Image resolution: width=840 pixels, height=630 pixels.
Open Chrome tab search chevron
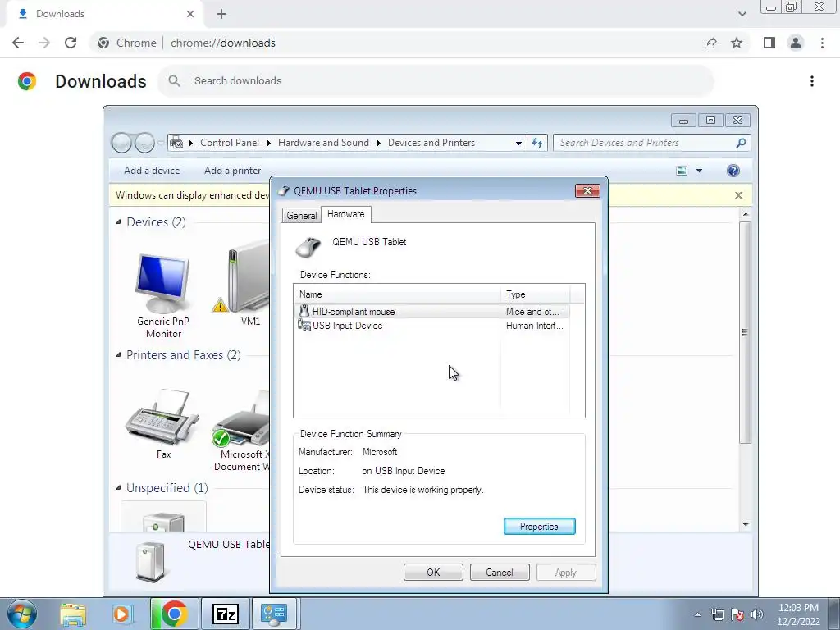pos(742,14)
